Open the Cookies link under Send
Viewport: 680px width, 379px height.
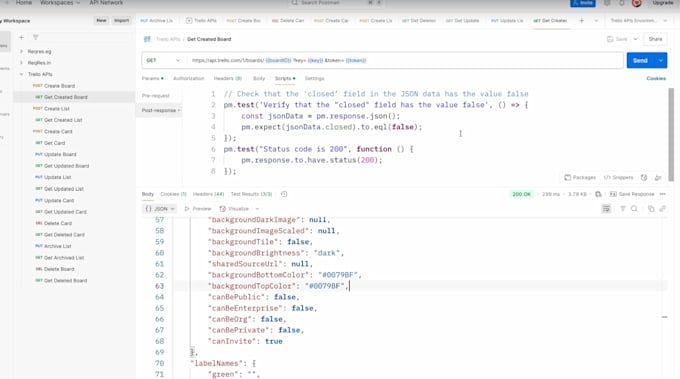(656, 78)
